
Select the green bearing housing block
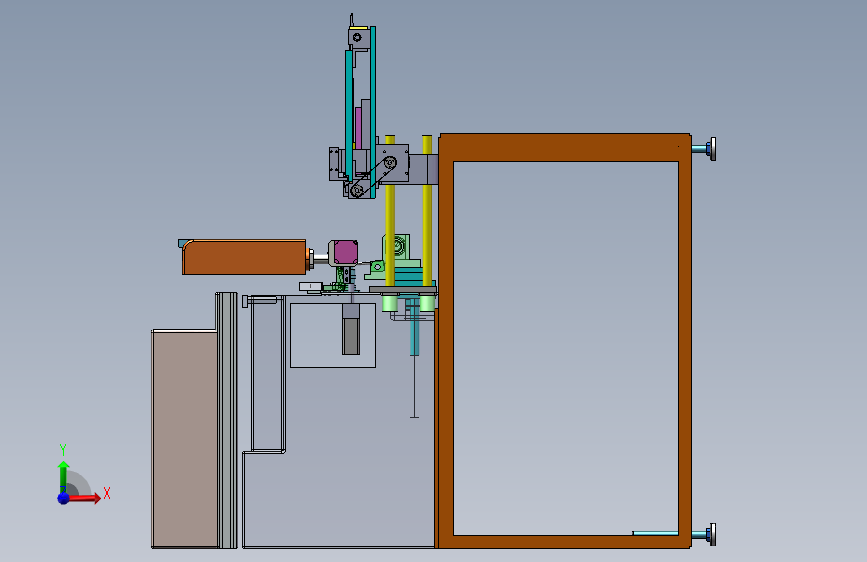point(401,248)
